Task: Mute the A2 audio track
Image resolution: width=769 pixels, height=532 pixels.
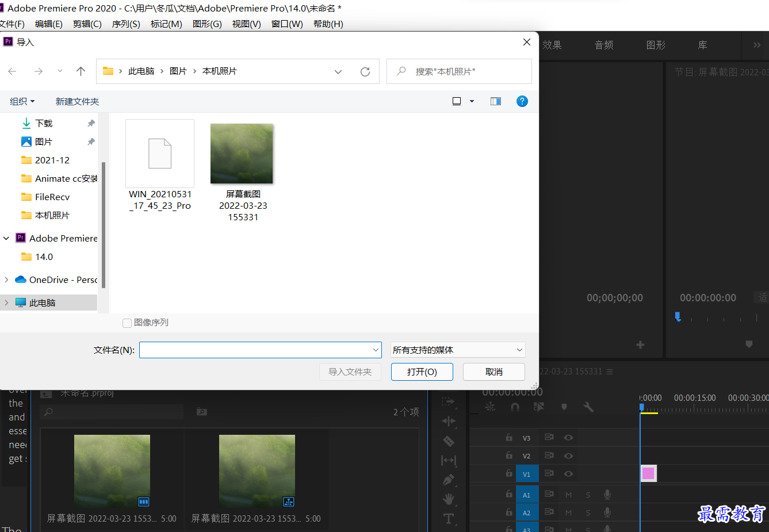Action: [x=569, y=512]
